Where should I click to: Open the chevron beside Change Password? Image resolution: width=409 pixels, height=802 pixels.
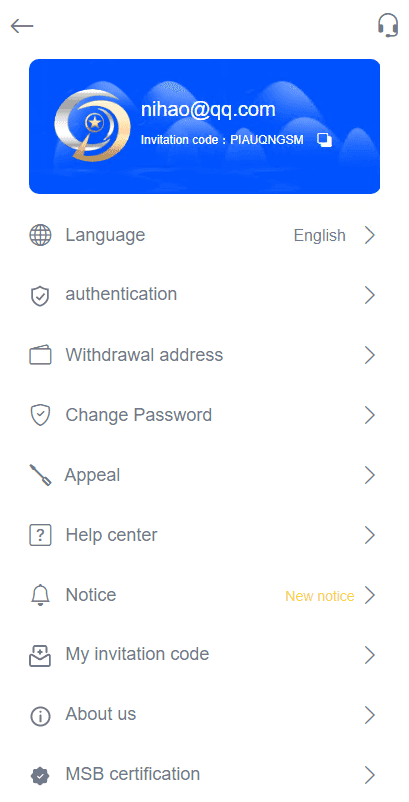[x=370, y=415]
